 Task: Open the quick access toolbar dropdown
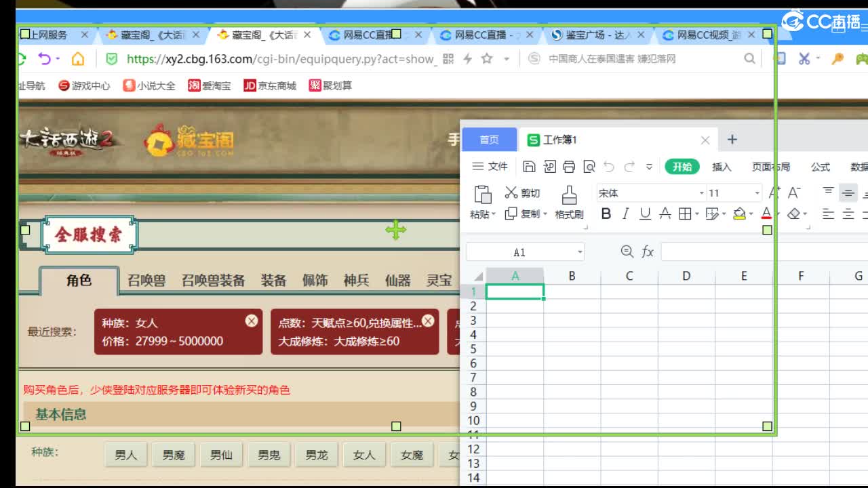click(649, 167)
